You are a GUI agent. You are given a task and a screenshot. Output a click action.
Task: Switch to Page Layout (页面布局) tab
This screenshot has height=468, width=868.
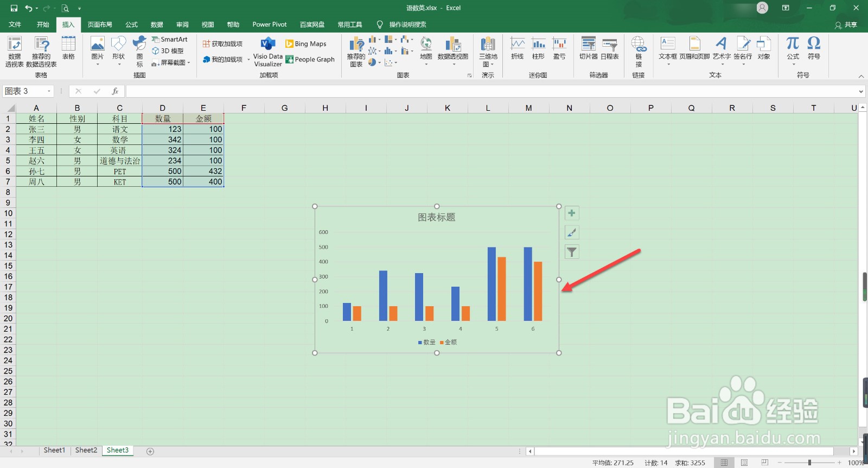100,24
